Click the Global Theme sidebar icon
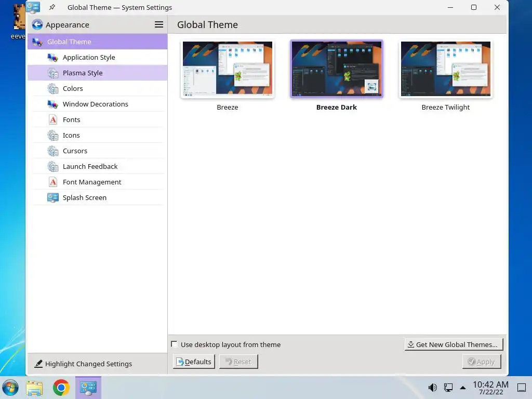Viewport: 532px width, 399px height. [37, 42]
